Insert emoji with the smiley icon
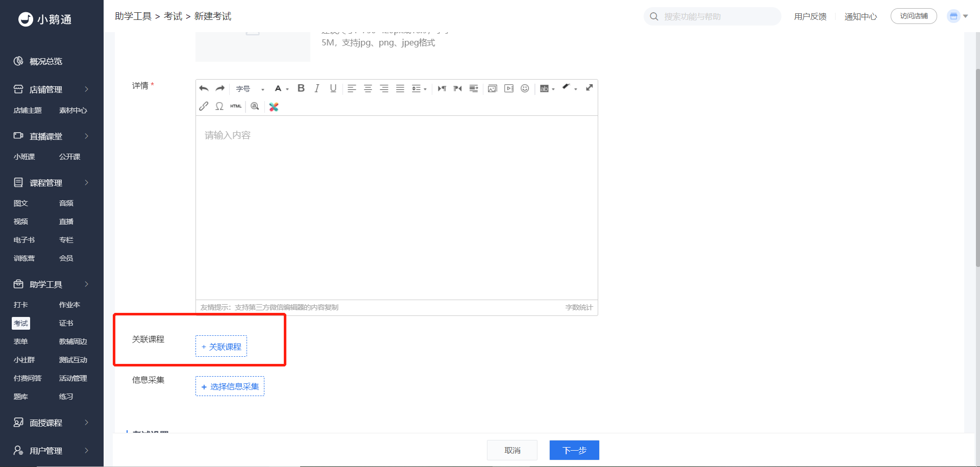Viewport: 980px width, 467px height. (525, 88)
